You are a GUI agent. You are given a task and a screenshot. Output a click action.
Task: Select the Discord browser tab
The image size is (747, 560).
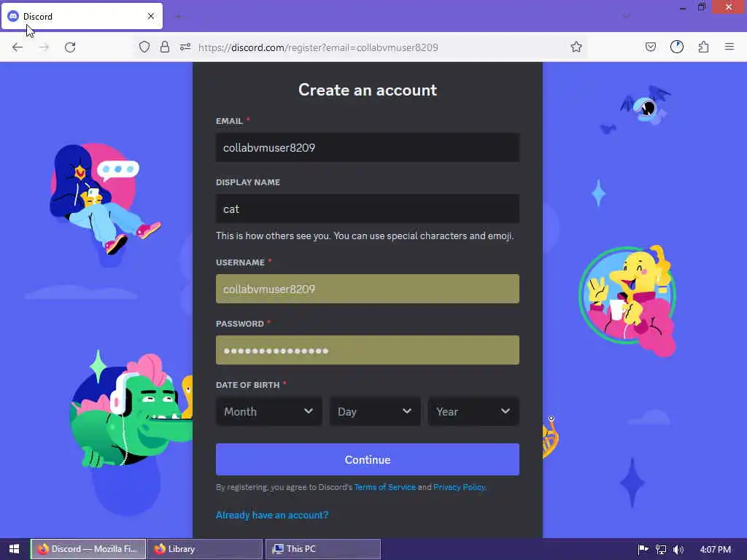click(x=82, y=16)
